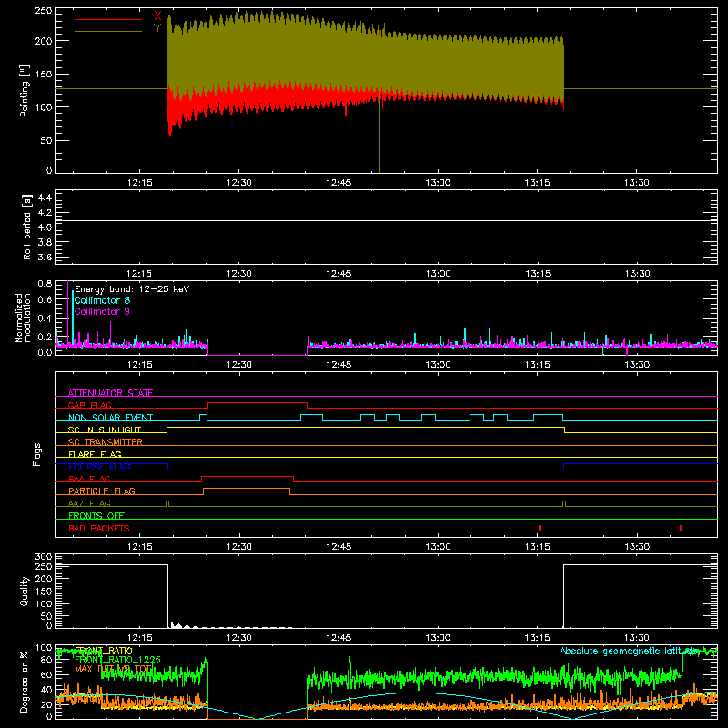Click the raised GAP_FLAG segment

258,402
